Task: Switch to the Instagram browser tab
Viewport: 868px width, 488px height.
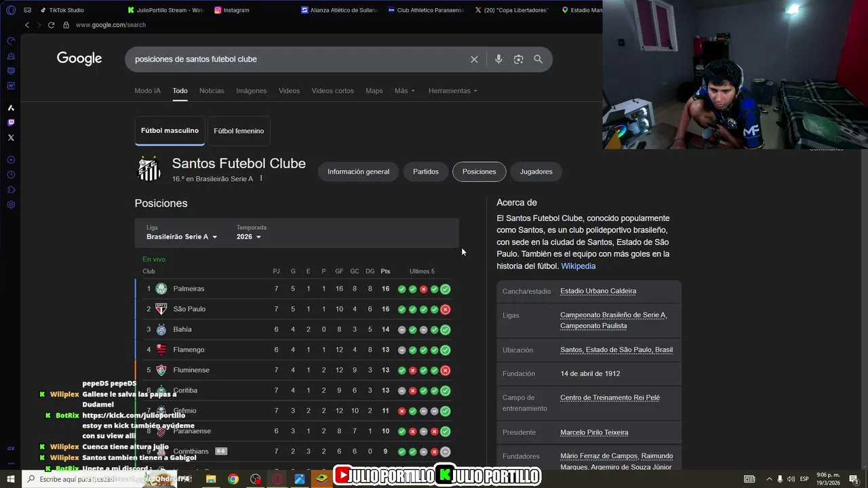Action: 232,10
